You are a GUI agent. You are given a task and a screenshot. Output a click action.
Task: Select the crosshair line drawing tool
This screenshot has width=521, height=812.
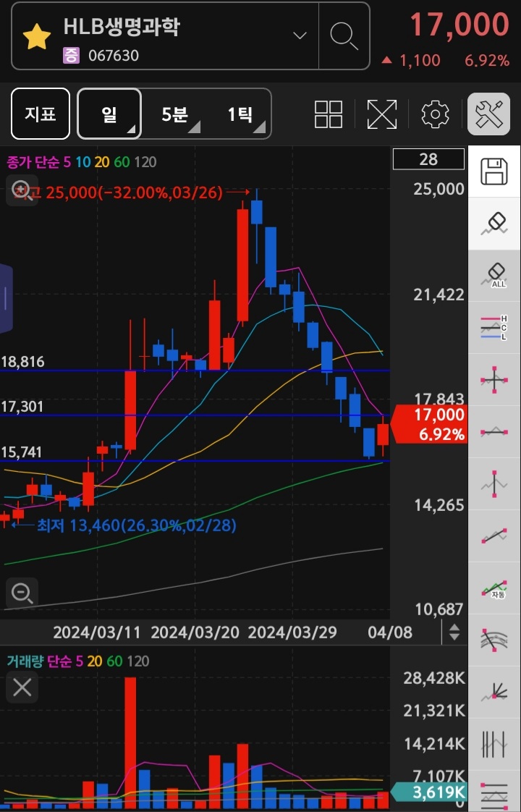pyautogui.click(x=494, y=380)
